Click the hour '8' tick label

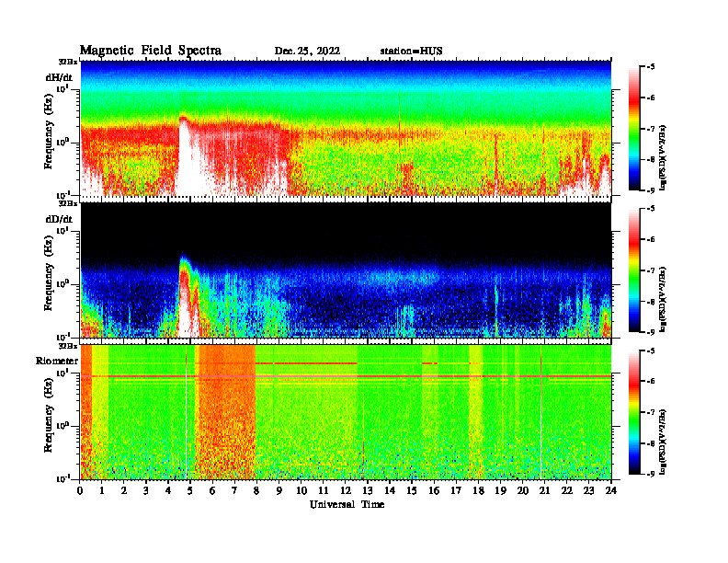[256, 490]
